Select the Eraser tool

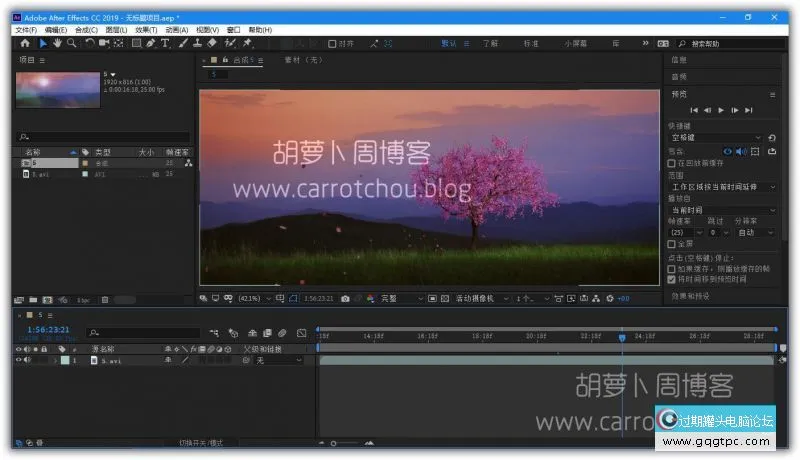[x=212, y=43]
